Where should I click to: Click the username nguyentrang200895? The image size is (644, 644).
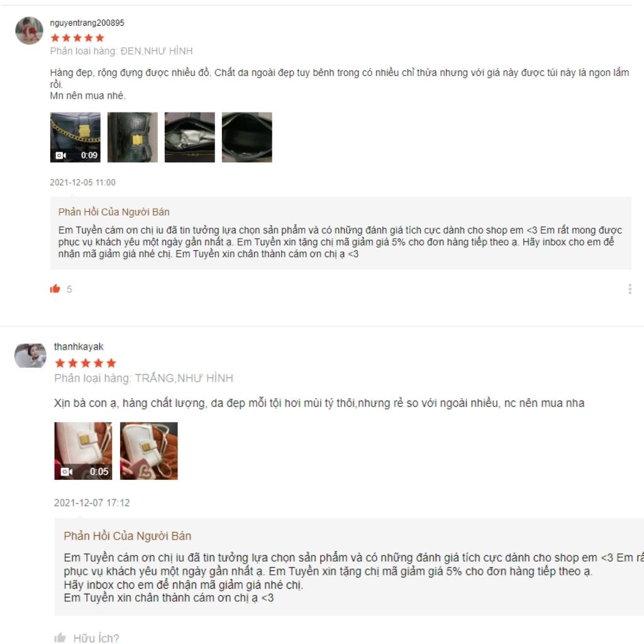(87, 23)
